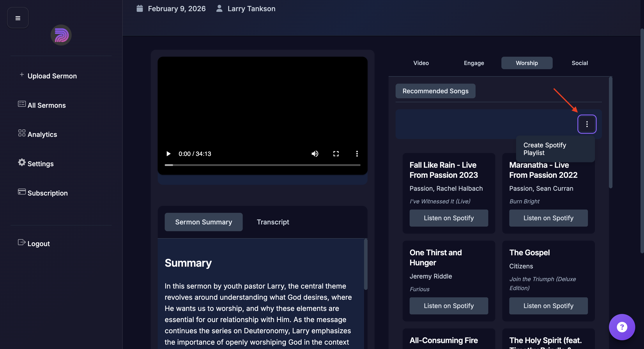Click the video progress bar
The image size is (644, 349).
(262, 165)
